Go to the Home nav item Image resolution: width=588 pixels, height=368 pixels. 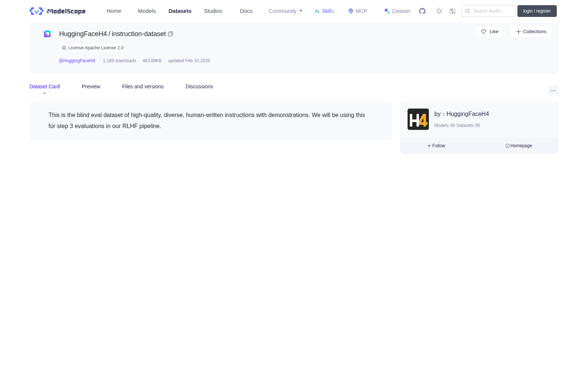[x=114, y=11]
